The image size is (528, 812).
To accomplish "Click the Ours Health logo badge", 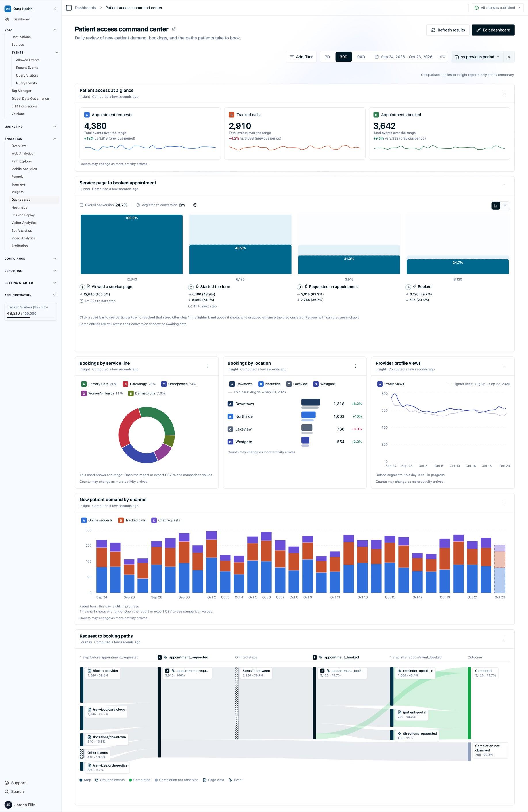I will (7, 9).
